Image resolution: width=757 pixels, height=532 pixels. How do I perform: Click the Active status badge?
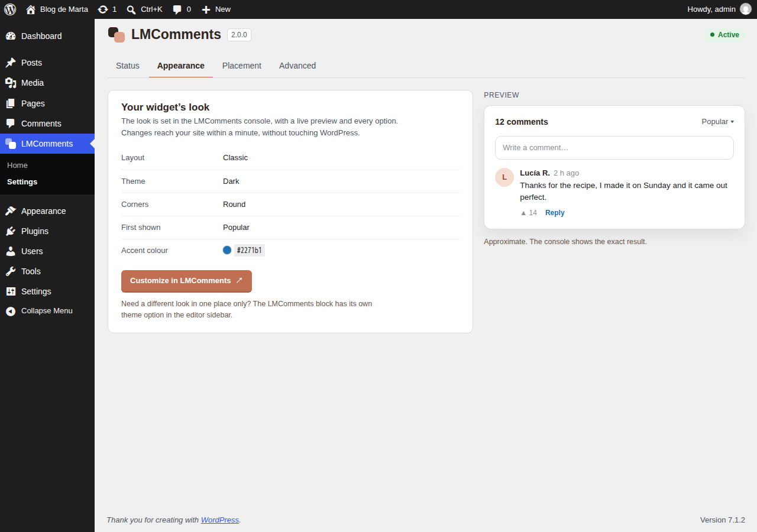point(724,35)
